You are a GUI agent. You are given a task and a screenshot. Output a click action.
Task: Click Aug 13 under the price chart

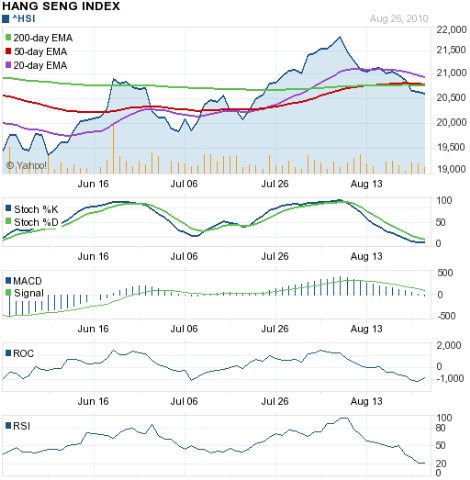[366, 184]
